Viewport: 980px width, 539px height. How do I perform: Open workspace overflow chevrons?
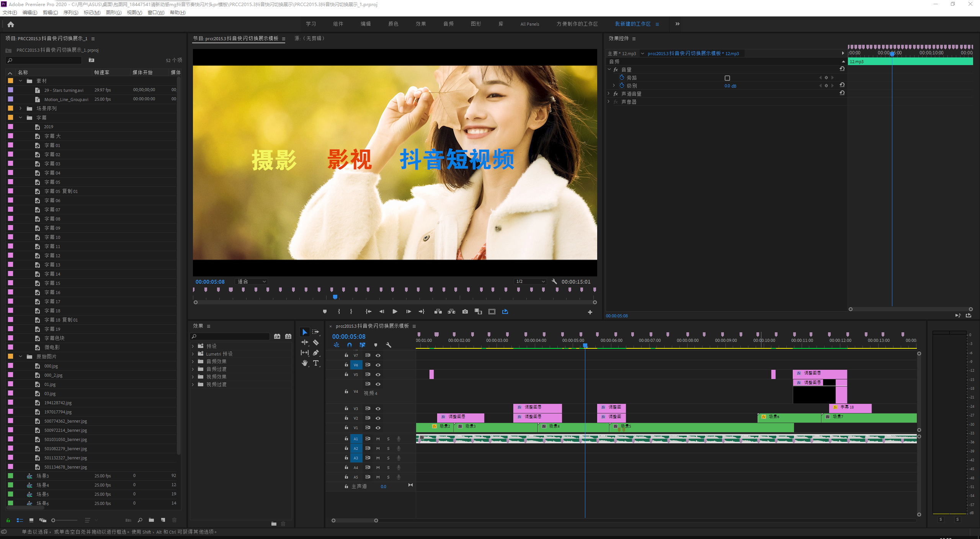(677, 24)
